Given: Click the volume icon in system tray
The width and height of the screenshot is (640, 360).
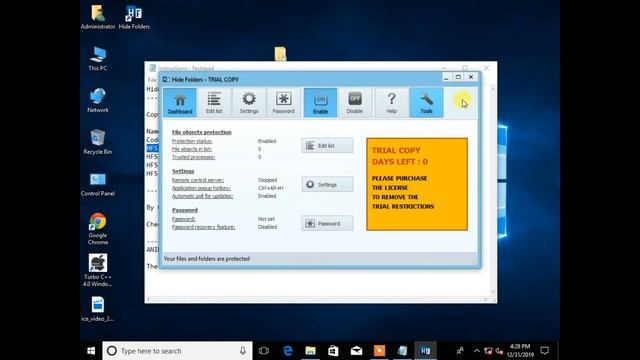Looking at the screenshot, I should click(x=499, y=351).
